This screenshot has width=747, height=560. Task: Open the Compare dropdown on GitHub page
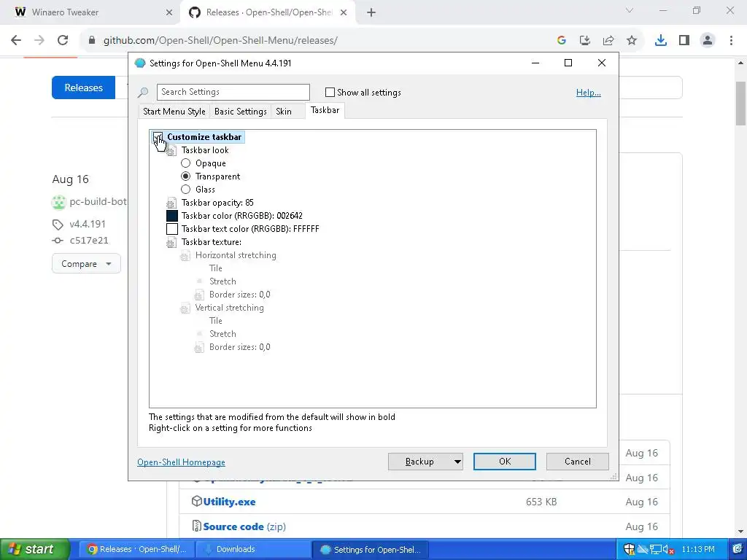(x=86, y=264)
